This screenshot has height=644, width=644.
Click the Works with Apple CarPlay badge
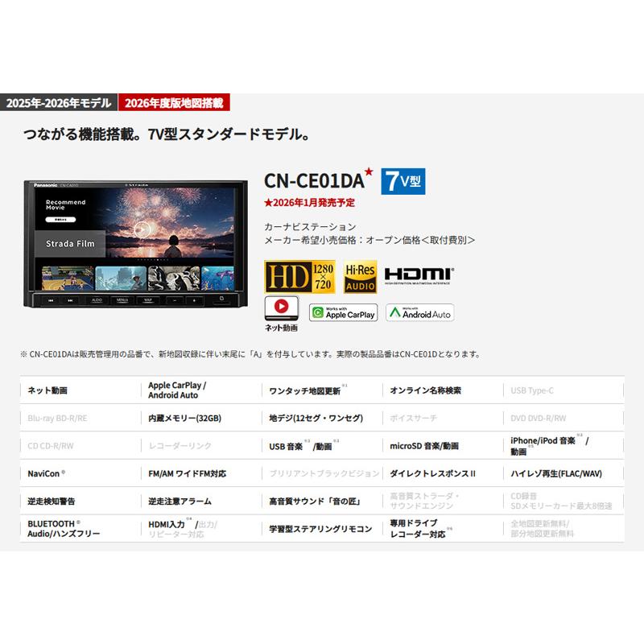[x=344, y=312]
